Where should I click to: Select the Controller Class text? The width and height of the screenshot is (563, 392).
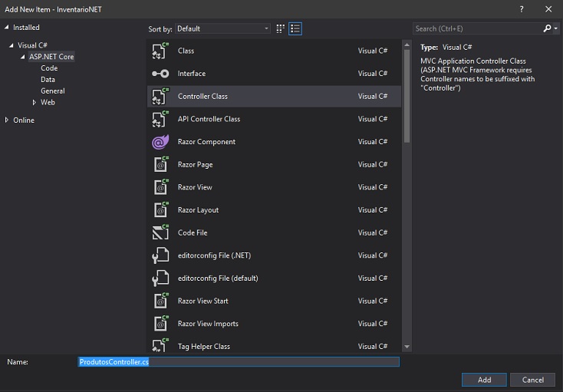pyautogui.click(x=202, y=96)
